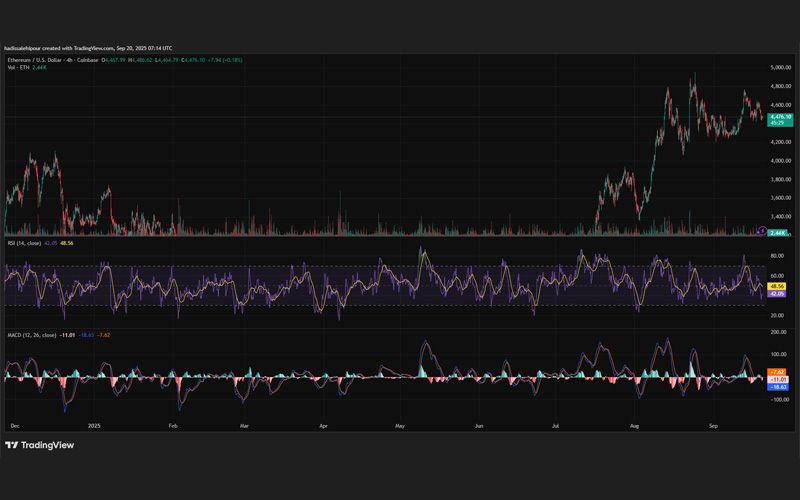
Task: Click the purple lightning bolt icon on volume
Action: (761, 231)
